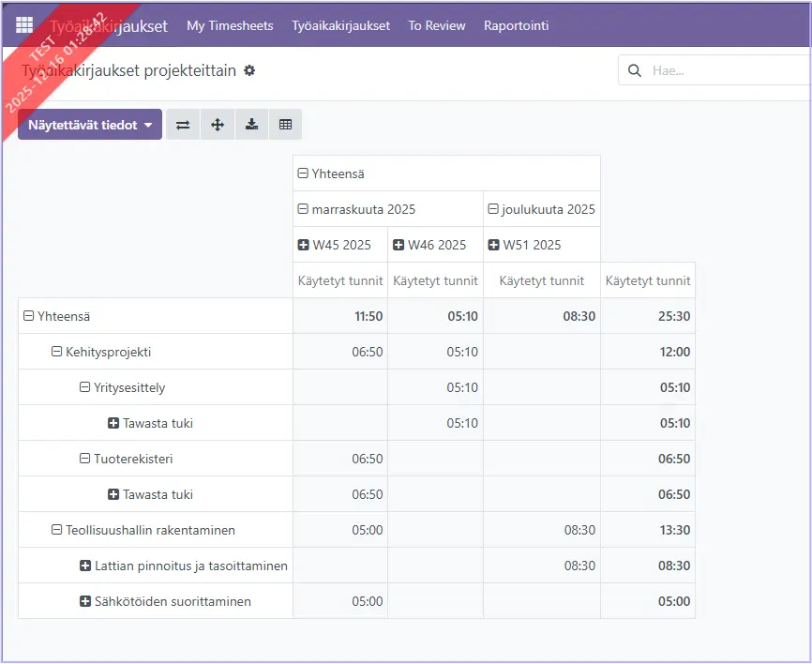Open the Raportointi menu
Image resolution: width=812 pixels, height=664 pixels.
(516, 25)
